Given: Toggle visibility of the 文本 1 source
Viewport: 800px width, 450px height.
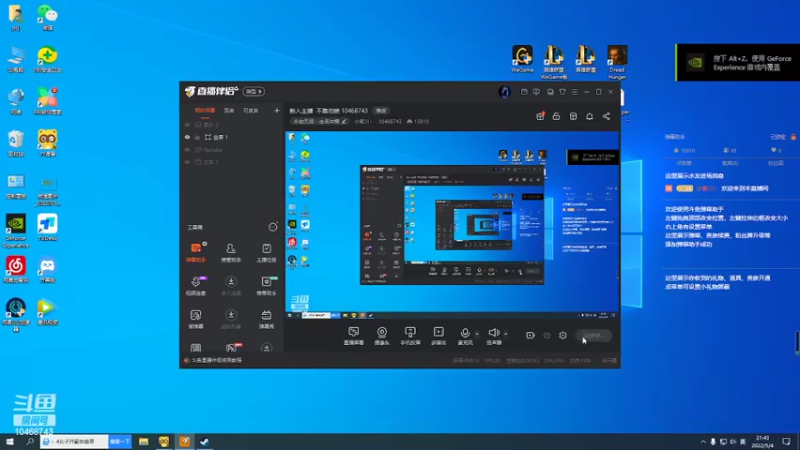Looking at the screenshot, I should point(187,162).
